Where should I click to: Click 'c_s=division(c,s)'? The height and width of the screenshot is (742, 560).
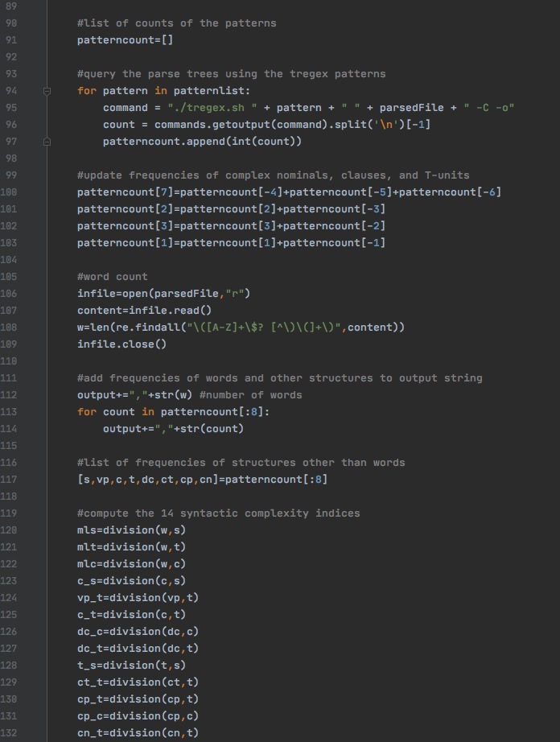coord(131,580)
